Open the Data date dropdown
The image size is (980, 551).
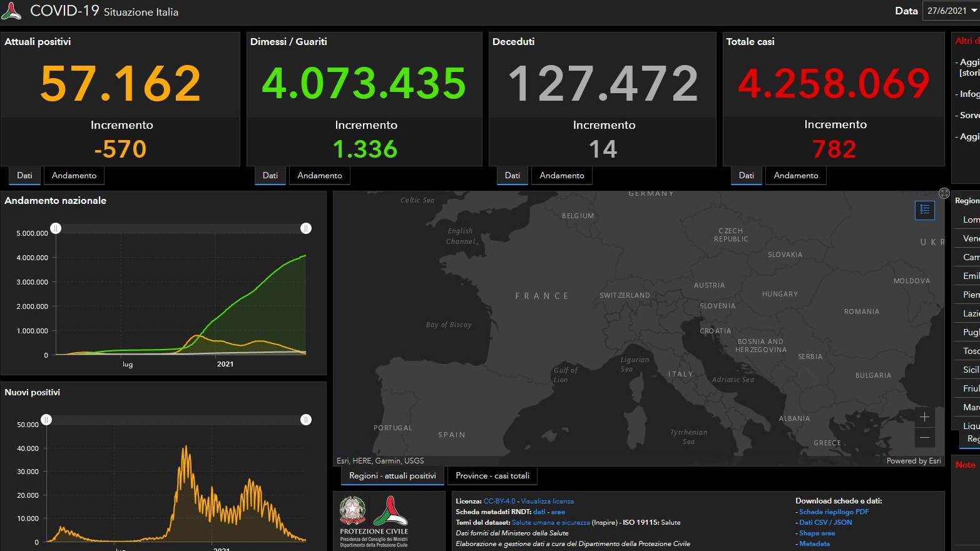click(951, 11)
